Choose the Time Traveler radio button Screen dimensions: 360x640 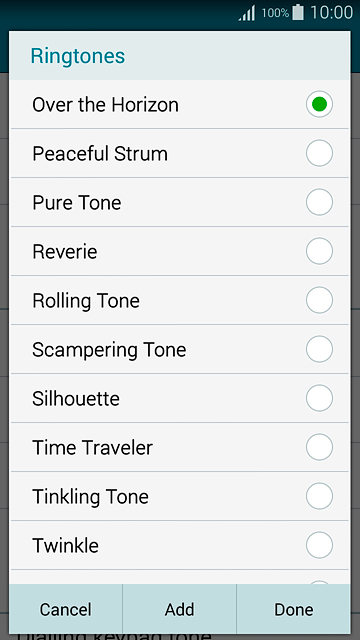click(x=319, y=447)
